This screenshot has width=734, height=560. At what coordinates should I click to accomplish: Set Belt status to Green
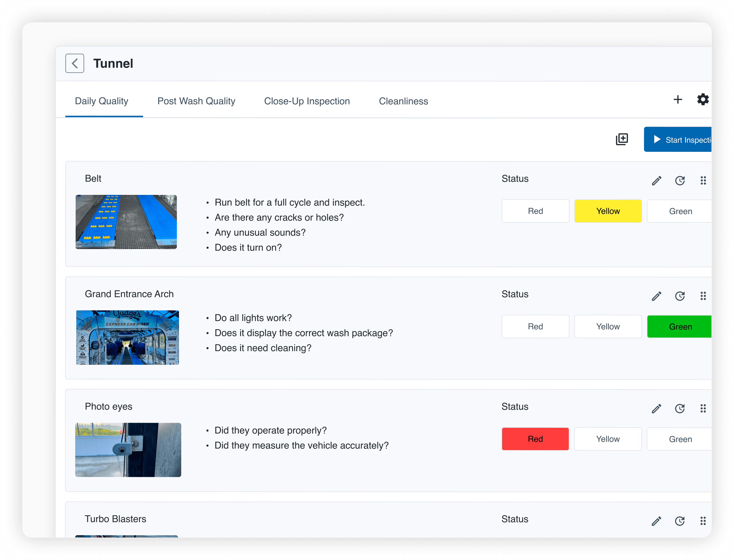(680, 211)
